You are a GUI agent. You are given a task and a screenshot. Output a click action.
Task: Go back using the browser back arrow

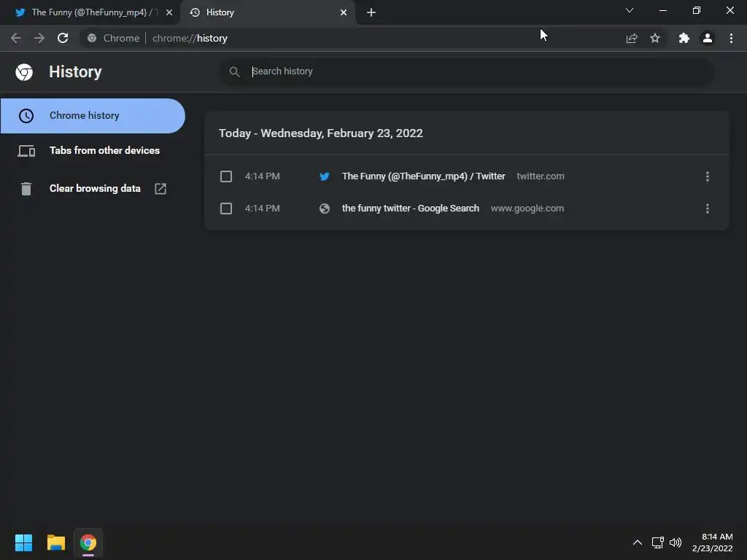pyautogui.click(x=16, y=38)
